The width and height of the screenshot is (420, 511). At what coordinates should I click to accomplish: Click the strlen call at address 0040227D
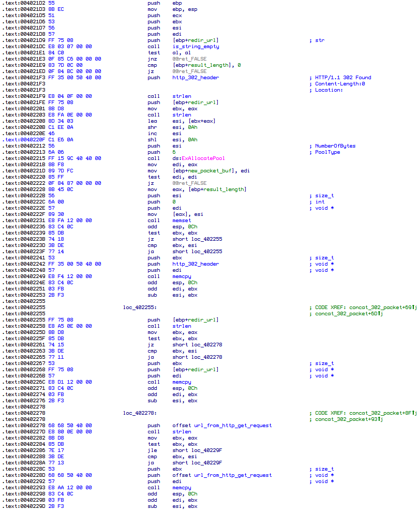(x=182, y=432)
